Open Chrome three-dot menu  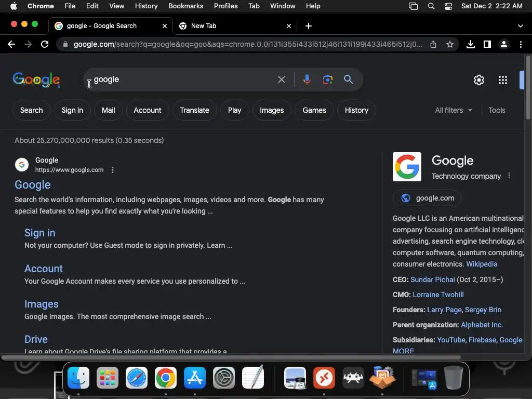click(521, 44)
